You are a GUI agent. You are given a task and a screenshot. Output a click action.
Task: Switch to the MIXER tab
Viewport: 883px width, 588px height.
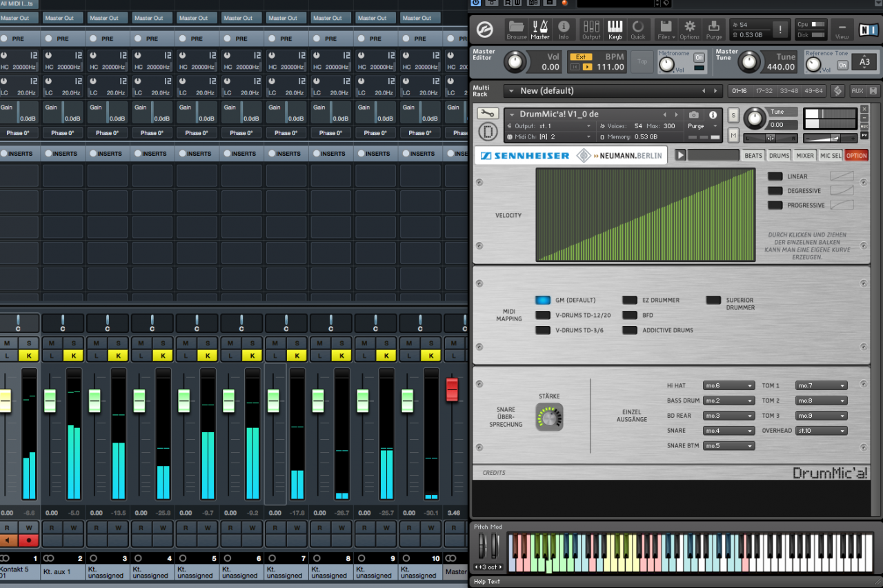point(805,156)
